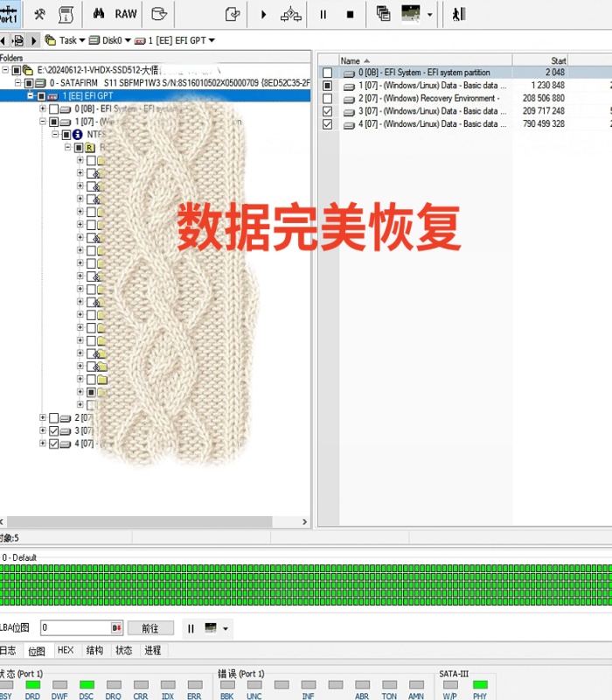This screenshot has height=700, width=612.
Task: Open the dropdown arrow beside the bitmap legend icon
Action: click(226, 629)
